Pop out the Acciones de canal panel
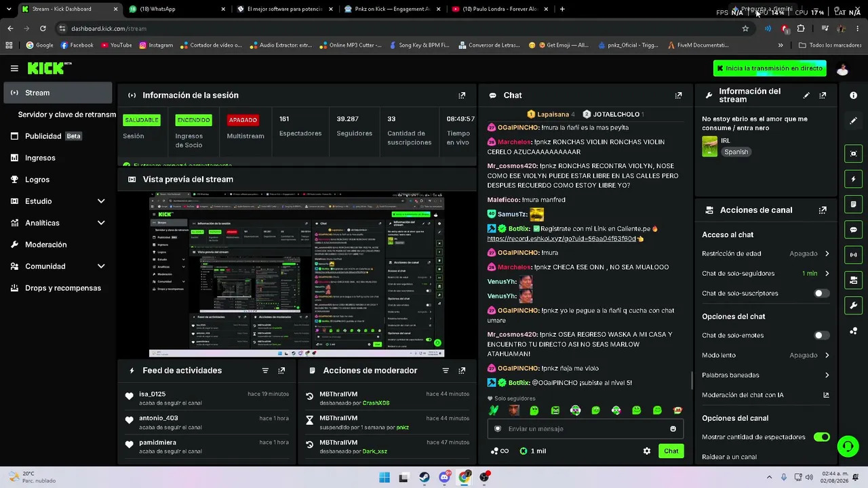The image size is (868, 488). coord(823,210)
